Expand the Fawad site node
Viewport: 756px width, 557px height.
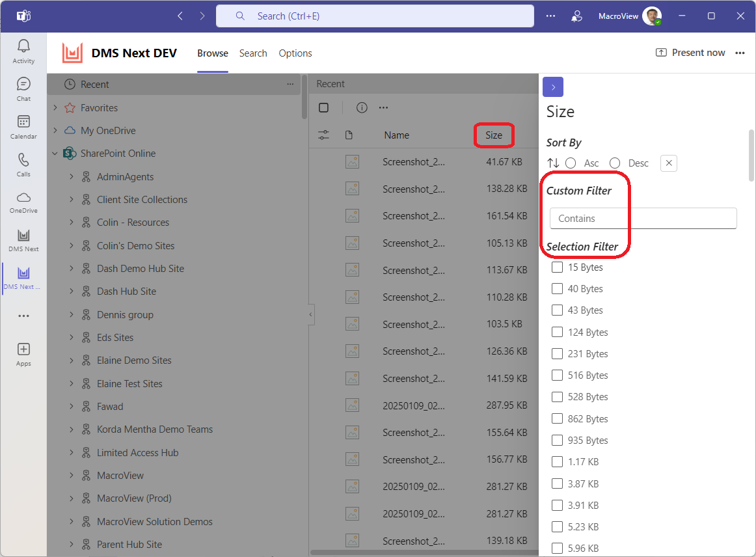[72, 407]
